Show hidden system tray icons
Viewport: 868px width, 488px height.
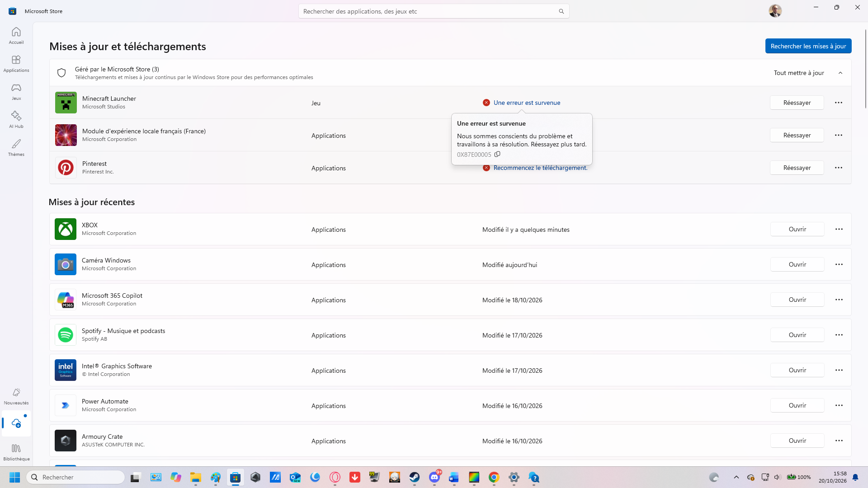click(x=736, y=477)
